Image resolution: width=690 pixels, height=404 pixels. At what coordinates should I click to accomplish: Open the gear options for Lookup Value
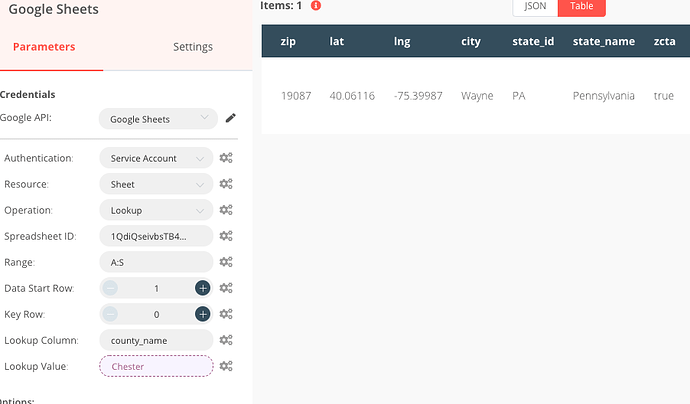click(x=227, y=366)
